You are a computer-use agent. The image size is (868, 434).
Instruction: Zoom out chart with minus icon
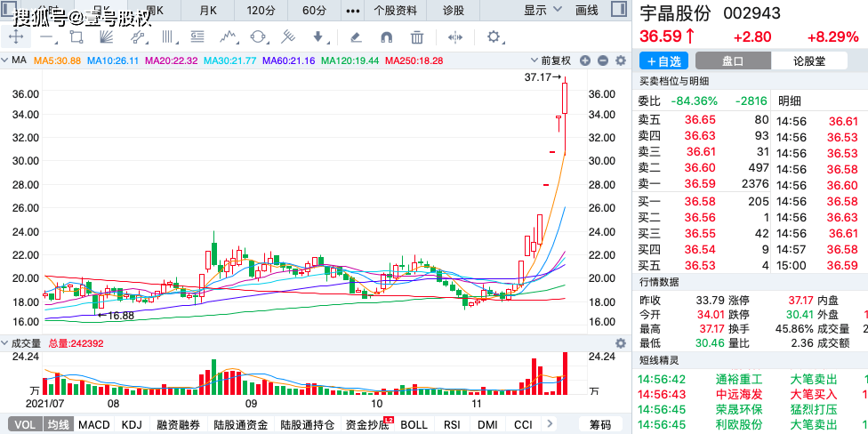602,60
